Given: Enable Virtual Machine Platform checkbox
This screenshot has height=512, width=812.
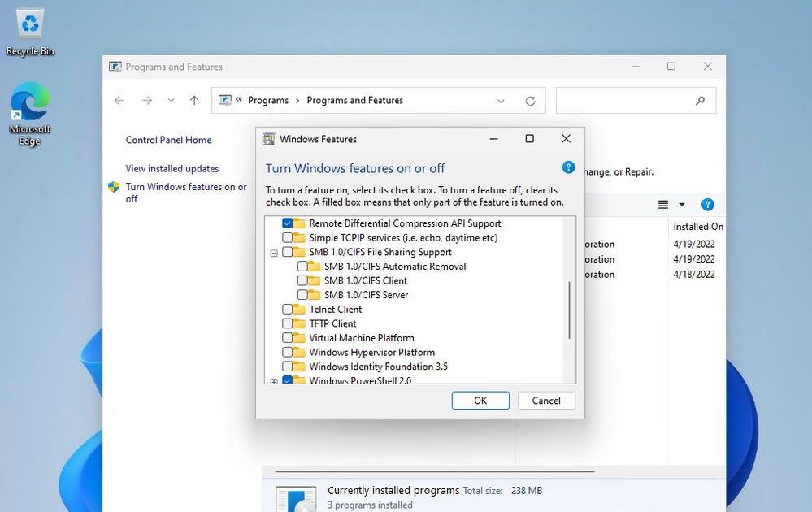Looking at the screenshot, I should click(x=288, y=337).
